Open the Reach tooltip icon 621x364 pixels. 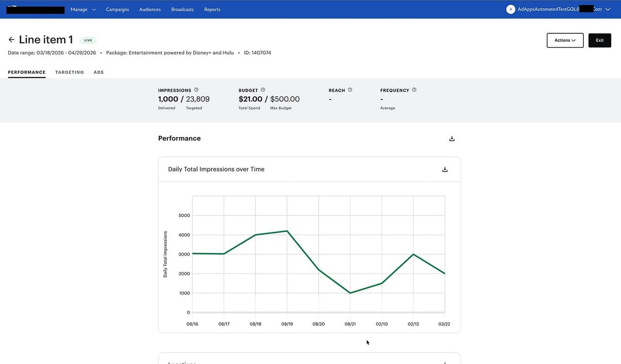coord(350,90)
